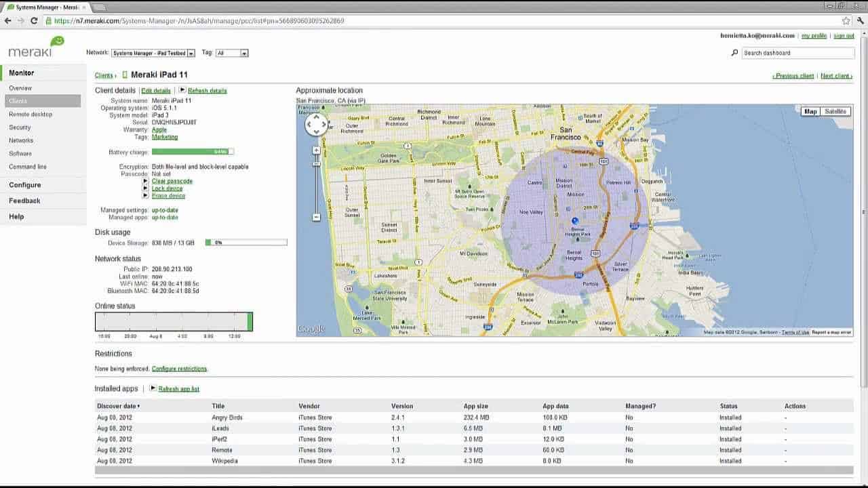
Task: Click the Meraki logo
Action: (37, 47)
